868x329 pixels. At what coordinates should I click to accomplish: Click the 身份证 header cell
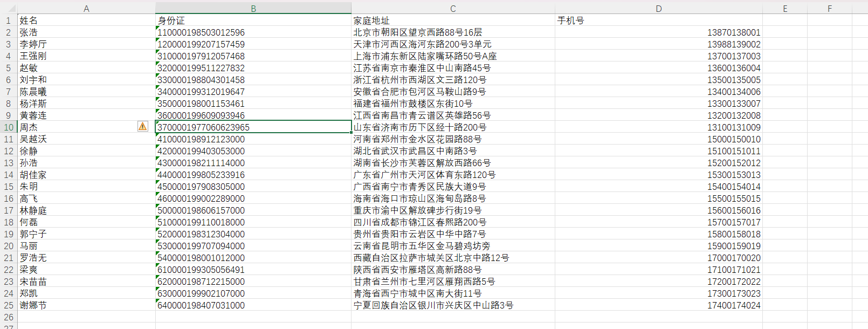pyautogui.click(x=253, y=20)
